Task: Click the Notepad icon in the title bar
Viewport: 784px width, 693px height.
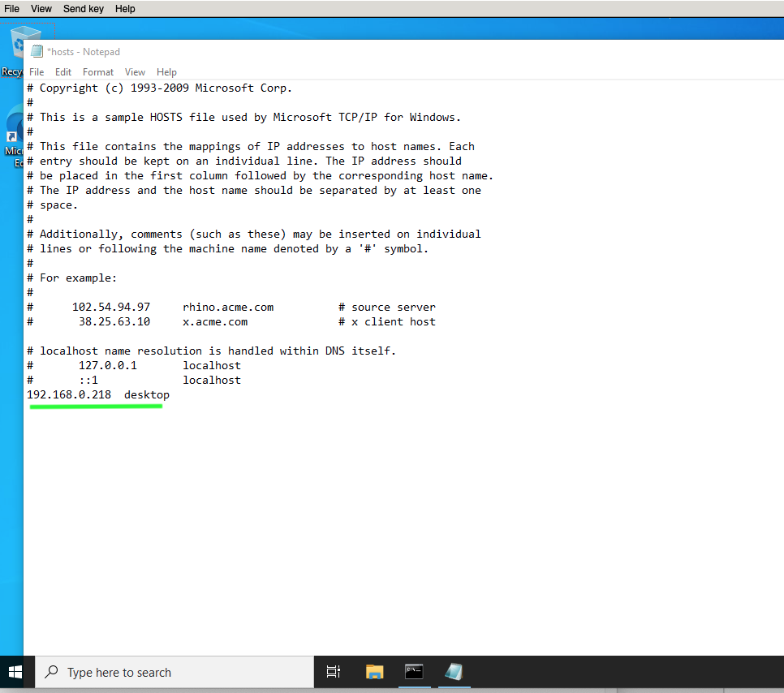Action: tap(37, 51)
